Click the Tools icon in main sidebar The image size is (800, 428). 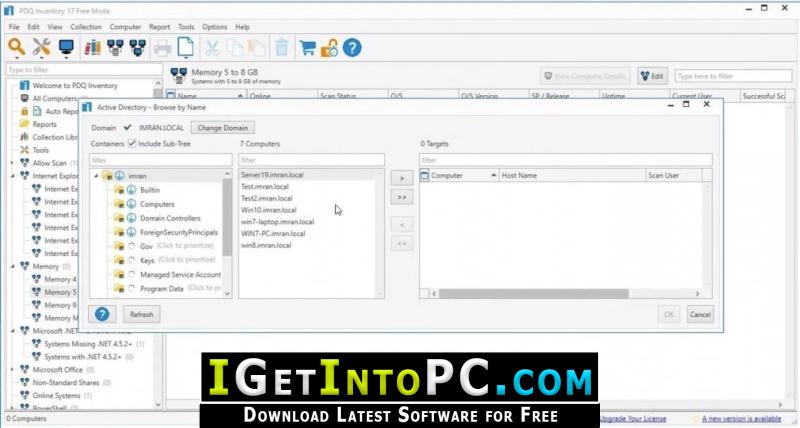pyautogui.click(x=24, y=150)
